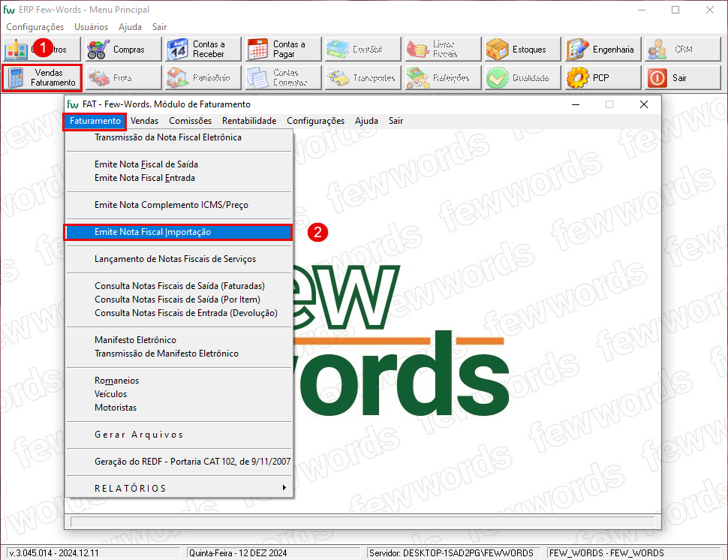Image resolution: width=728 pixels, height=560 pixels.
Task: Open the Estoques module
Action: click(x=523, y=50)
